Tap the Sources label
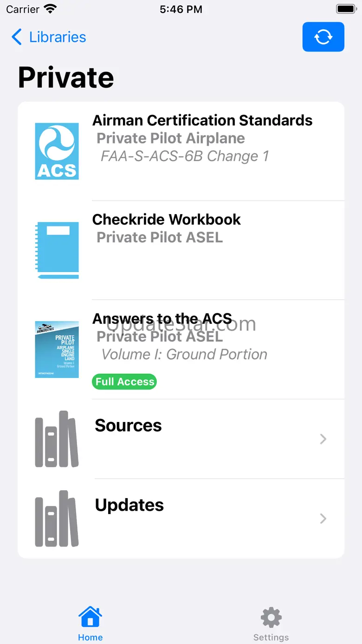Image resolution: width=362 pixels, height=644 pixels. click(128, 425)
